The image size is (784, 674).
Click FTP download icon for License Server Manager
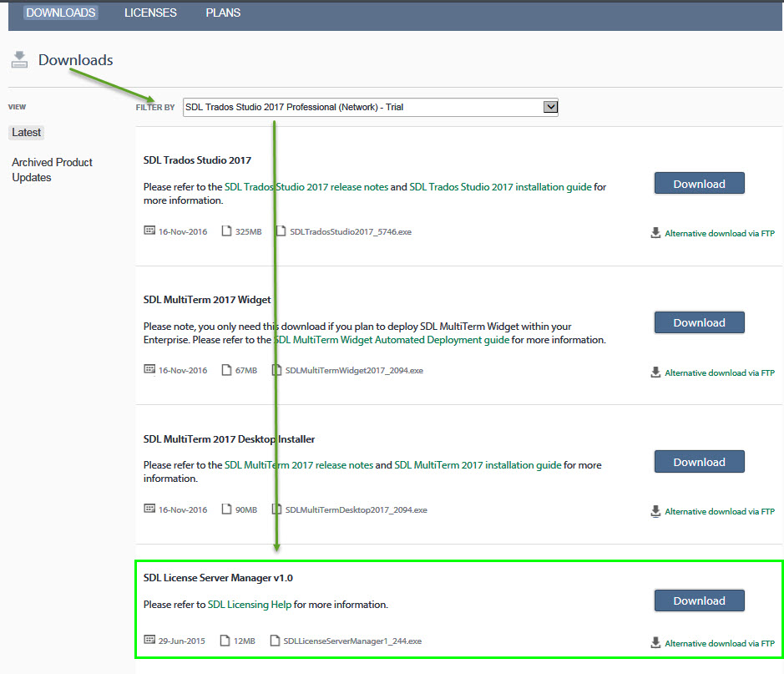point(655,642)
